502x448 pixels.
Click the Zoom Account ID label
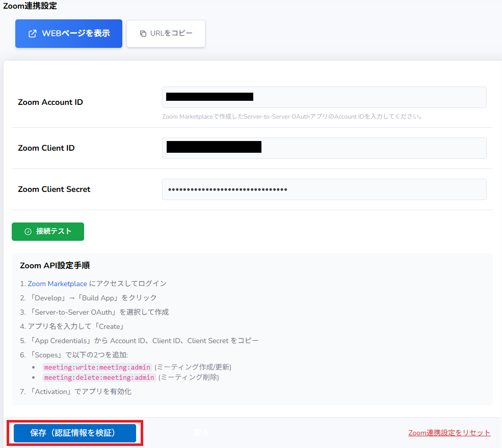tap(50, 102)
